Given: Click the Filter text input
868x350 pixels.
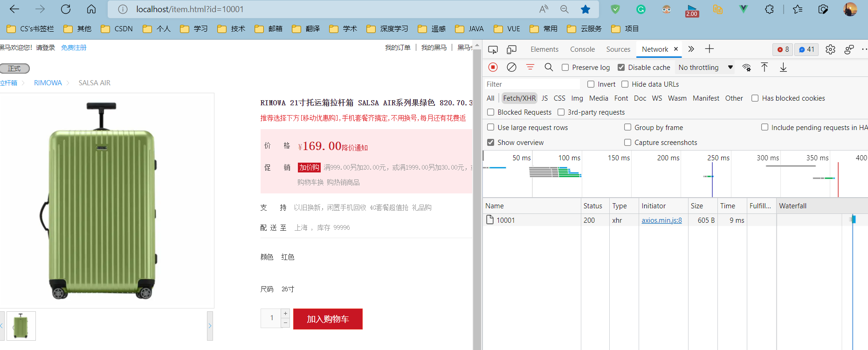Looking at the screenshot, I should click(532, 84).
